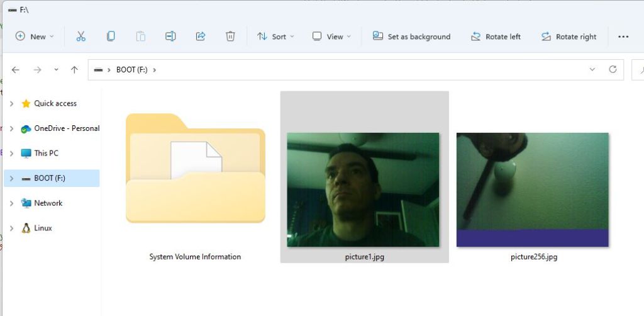Select the picture1.jpg thumbnail
Image resolution: width=644 pixels, height=316 pixels.
(x=363, y=189)
